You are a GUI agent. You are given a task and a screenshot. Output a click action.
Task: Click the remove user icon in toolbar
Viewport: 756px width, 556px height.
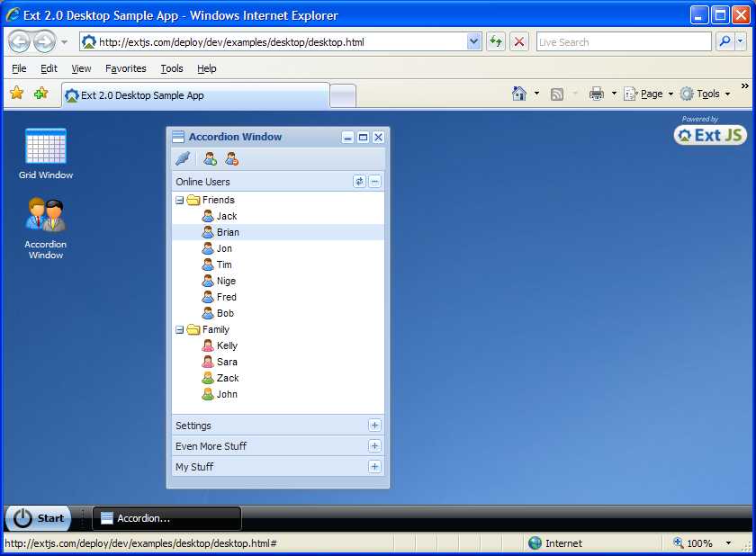[231, 159]
